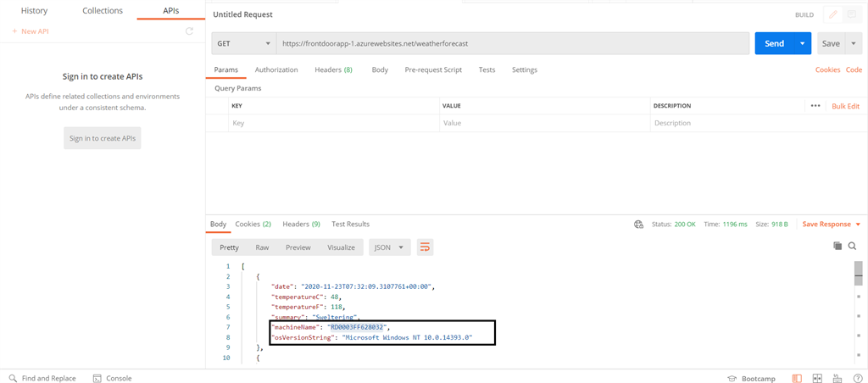Click the Sign in to create APIs button

pos(103,138)
